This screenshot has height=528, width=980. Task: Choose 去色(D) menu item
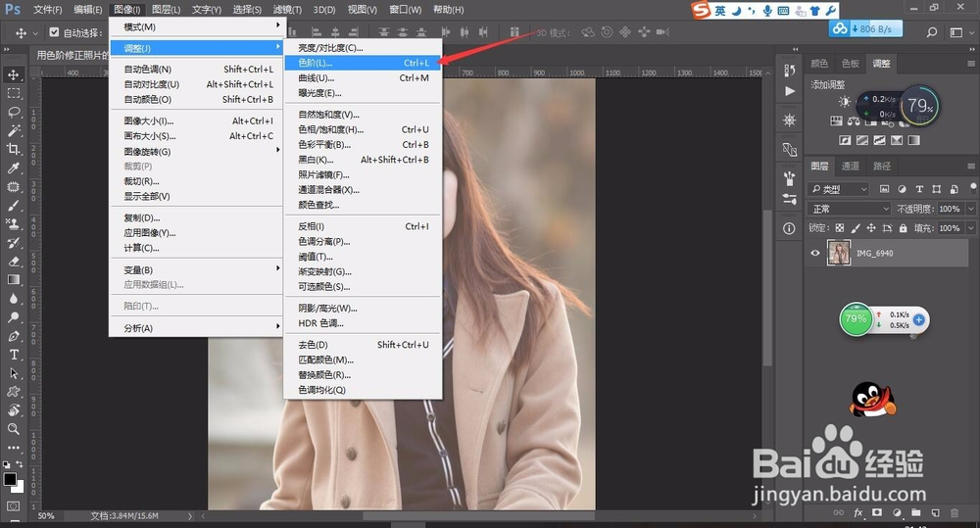(363, 344)
